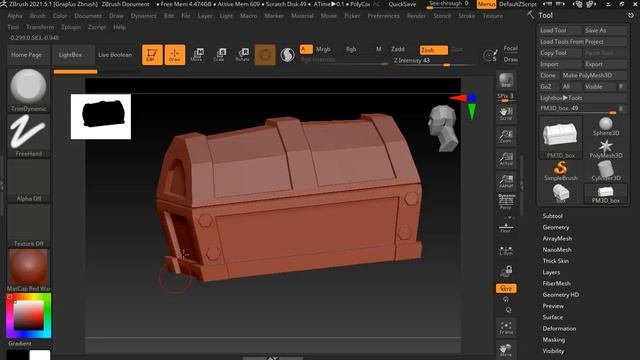The image size is (640, 360).
Task: Select the Scroll canvas tool
Action: click(506, 113)
